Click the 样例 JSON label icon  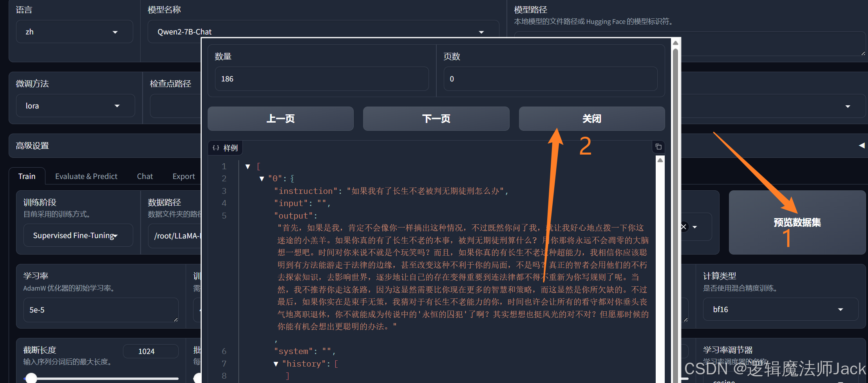[x=216, y=148]
